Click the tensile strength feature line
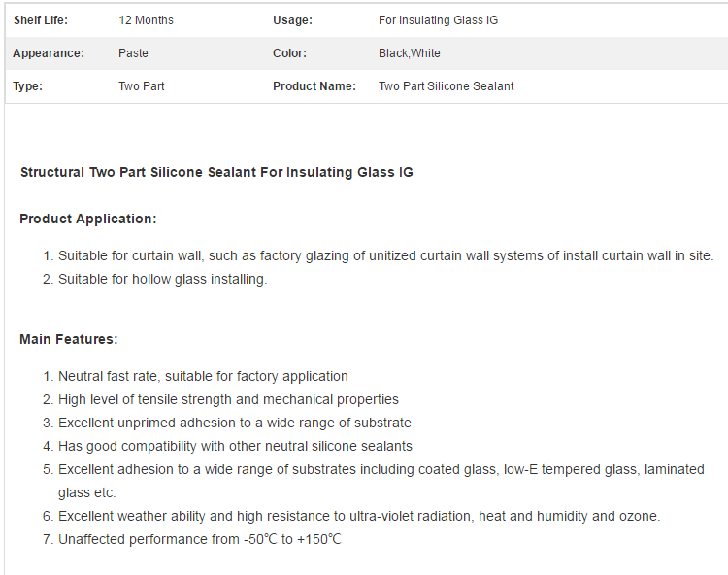Viewport: 728px width, 575px height. click(x=228, y=399)
